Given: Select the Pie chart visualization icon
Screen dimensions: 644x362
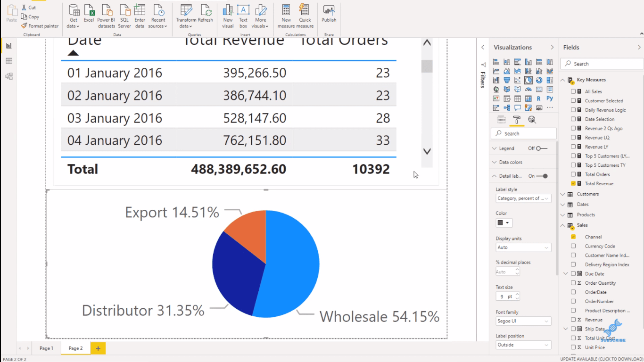Looking at the screenshot, I should pyautogui.click(x=528, y=80).
